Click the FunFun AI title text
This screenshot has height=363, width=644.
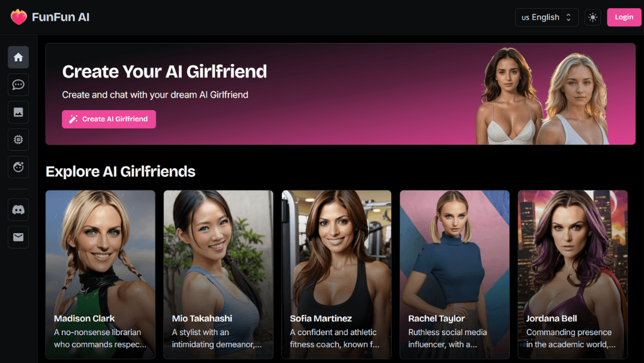(x=60, y=17)
